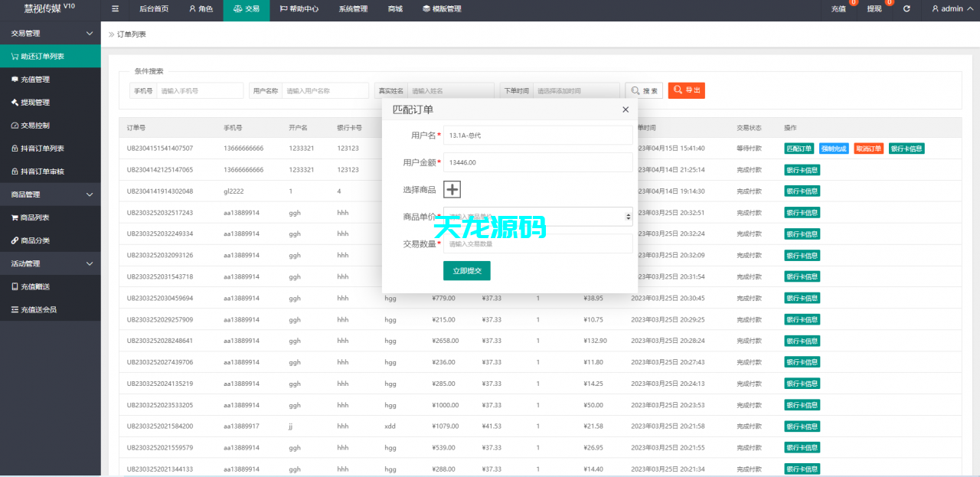The image size is (980, 477).
Task: Click the red 导出 export button
Action: [686, 90]
